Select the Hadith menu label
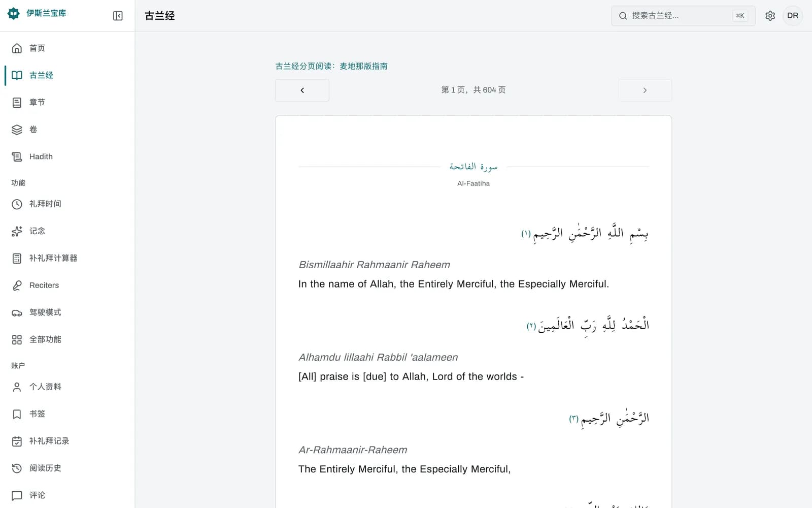The image size is (812, 508). tap(41, 156)
